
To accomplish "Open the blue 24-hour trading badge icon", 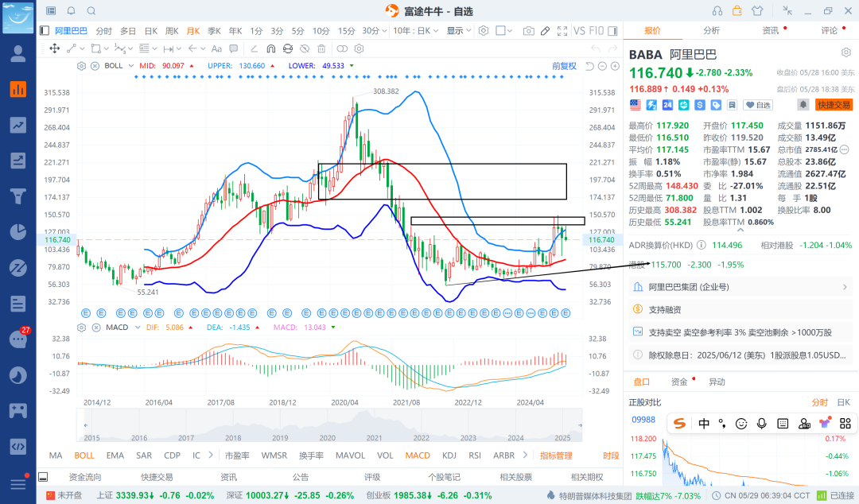I will [x=667, y=105].
